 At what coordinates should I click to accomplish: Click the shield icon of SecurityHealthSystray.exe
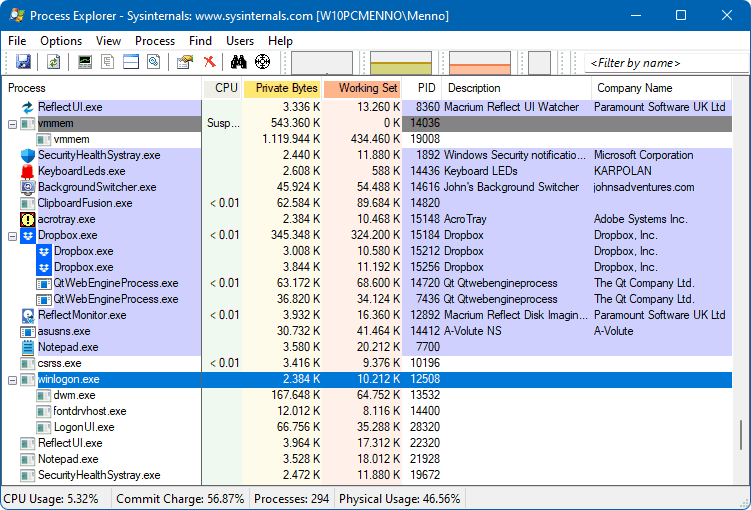pos(28,155)
